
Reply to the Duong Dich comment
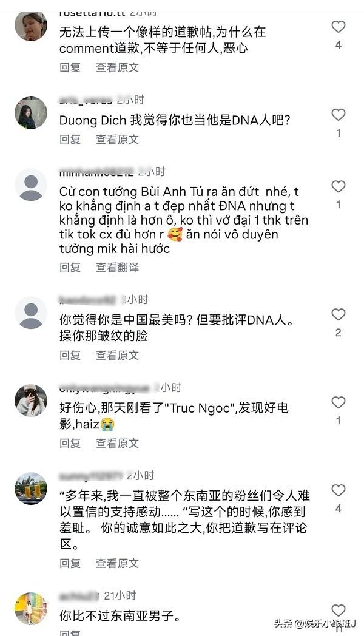70,140
